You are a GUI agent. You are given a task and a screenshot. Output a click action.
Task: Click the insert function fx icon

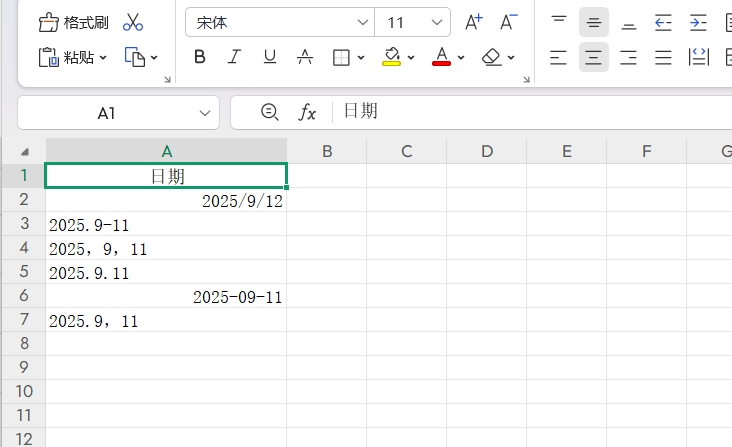pyautogui.click(x=308, y=113)
